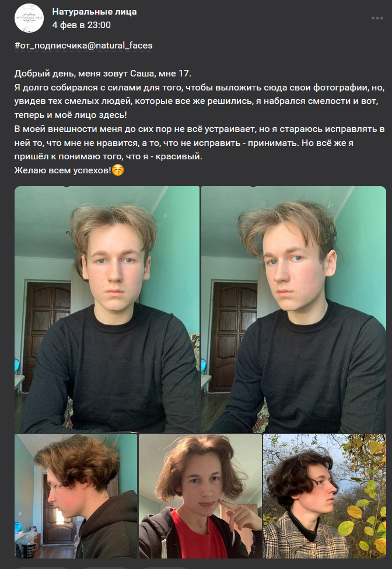Screen dimensions: 392x569
Task: Follow the #от_подписчика@natural_faces hashtag
Action: pos(83,46)
